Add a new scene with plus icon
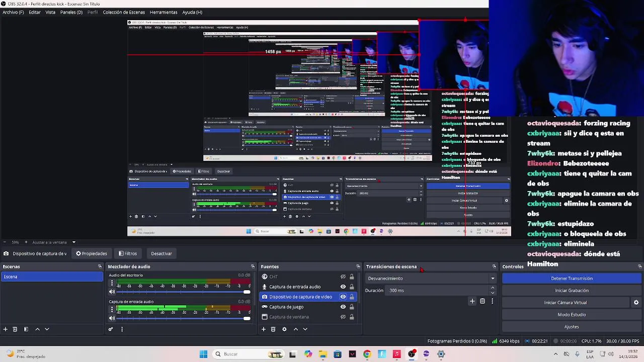This screenshot has width=644, height=362. pos(5,329)
